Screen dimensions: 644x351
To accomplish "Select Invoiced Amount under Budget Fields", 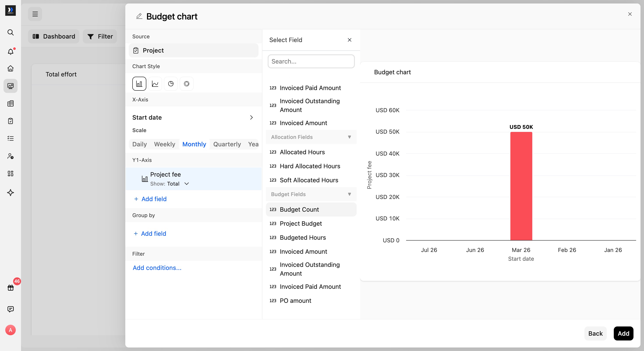I will (311, 252).
